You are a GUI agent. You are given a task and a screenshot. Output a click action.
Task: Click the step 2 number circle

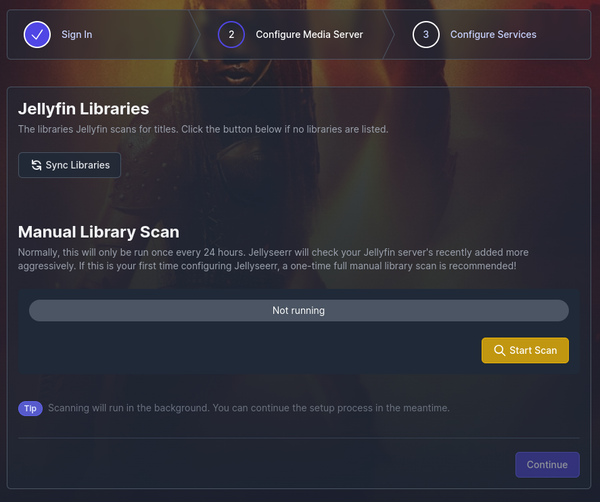231,35
